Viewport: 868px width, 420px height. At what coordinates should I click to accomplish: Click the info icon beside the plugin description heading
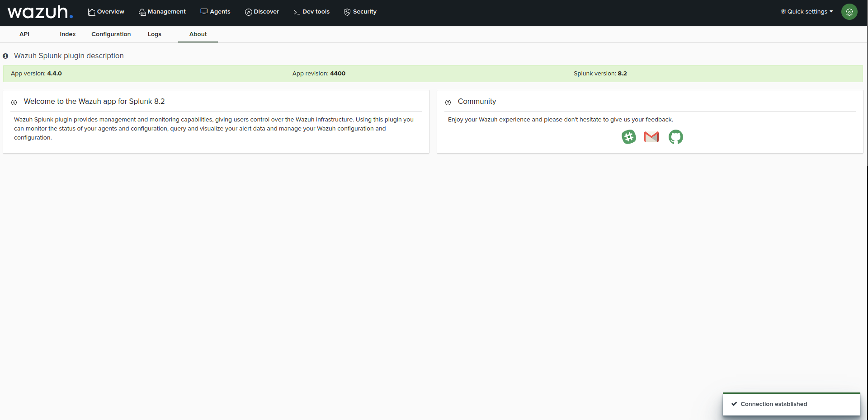[5, 56]
